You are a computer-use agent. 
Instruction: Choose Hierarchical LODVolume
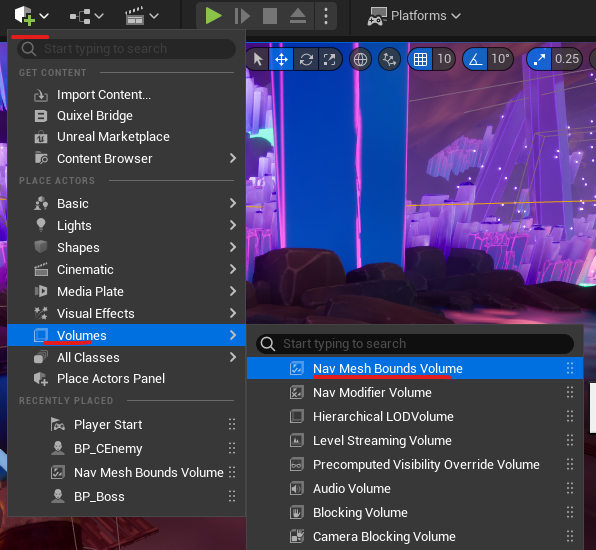click(x=415, y=416)
